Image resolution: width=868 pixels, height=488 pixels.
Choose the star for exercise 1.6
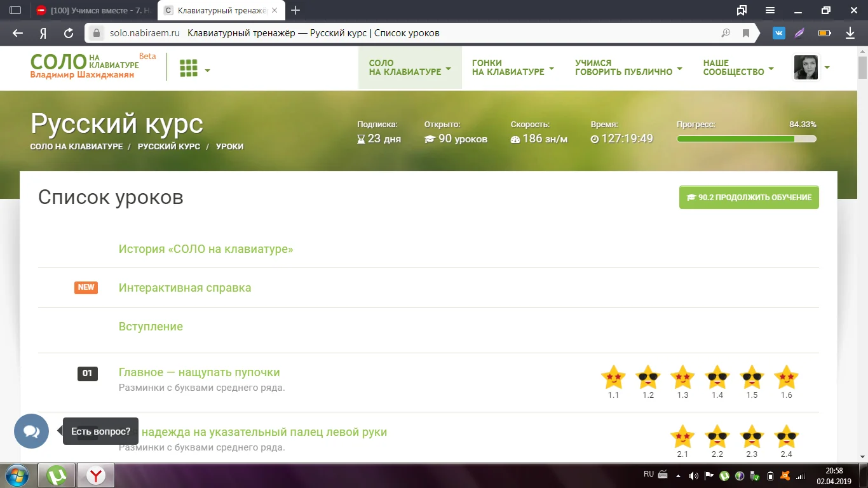[787, 377]
